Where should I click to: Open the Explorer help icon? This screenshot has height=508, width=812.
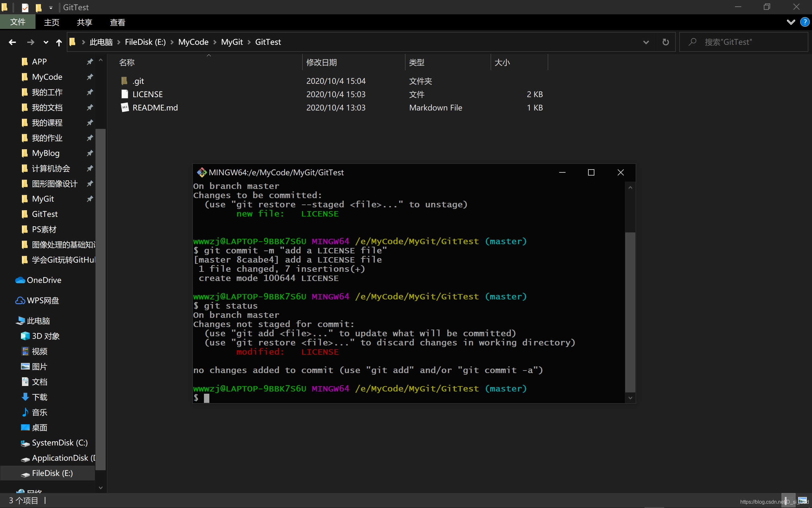point(805,22)
